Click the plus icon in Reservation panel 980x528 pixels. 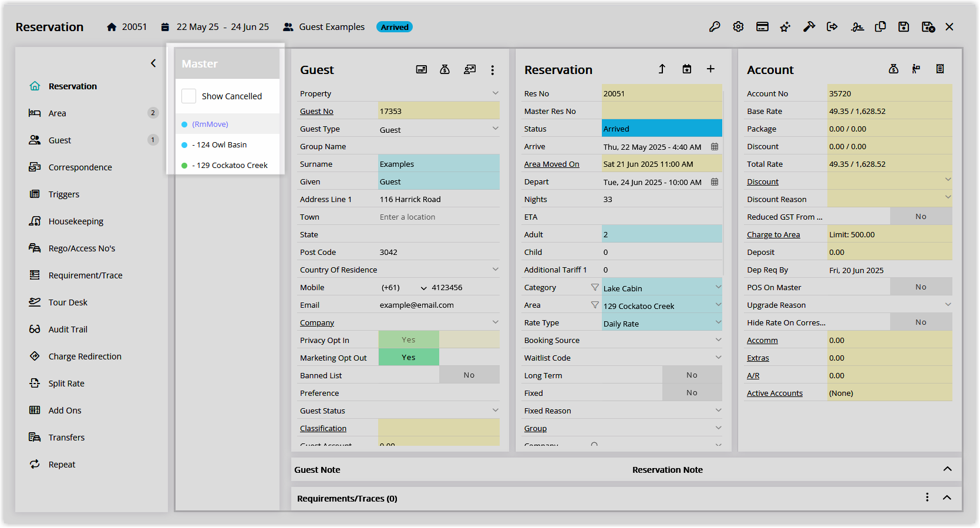pos(710,69)
